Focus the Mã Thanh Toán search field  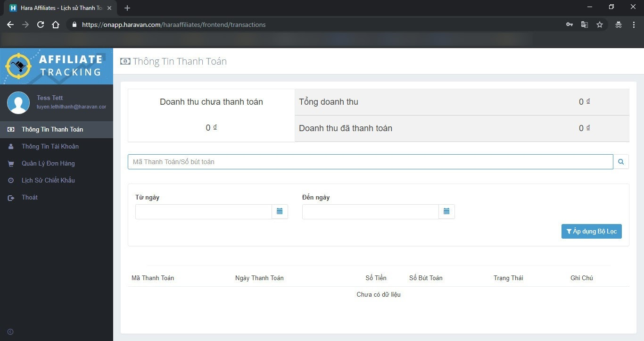pyautogui.click(x=370, y=162)
